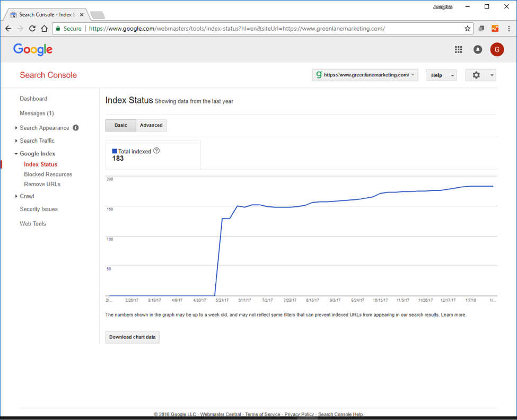The image size is (517, 420).
Task: Open Chrome three-dot menu
Action: (x=509, y=29)
